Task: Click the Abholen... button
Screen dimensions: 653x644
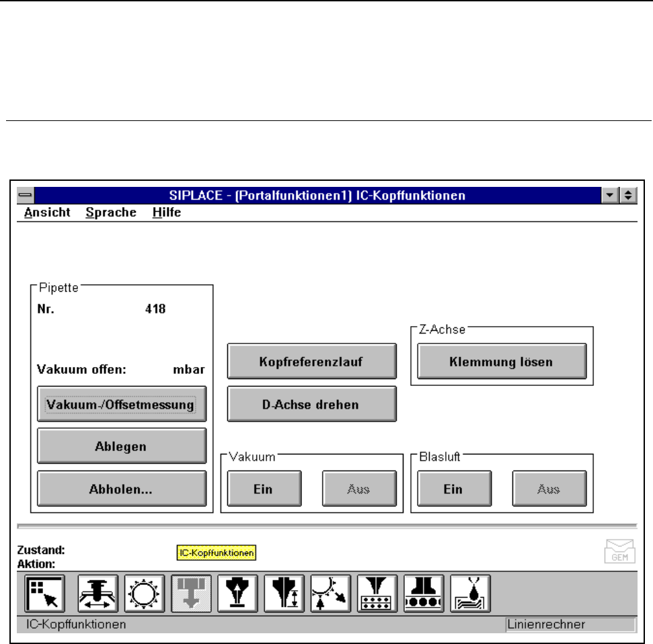Action: tap(122, 489)
